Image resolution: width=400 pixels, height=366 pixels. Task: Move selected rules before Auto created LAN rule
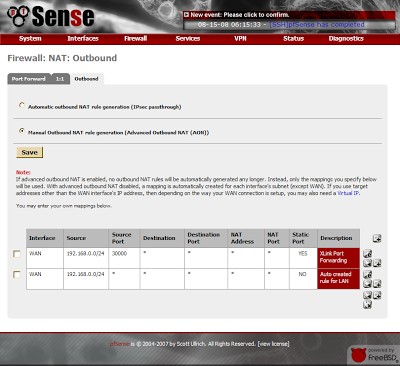[x=367, y=284]
